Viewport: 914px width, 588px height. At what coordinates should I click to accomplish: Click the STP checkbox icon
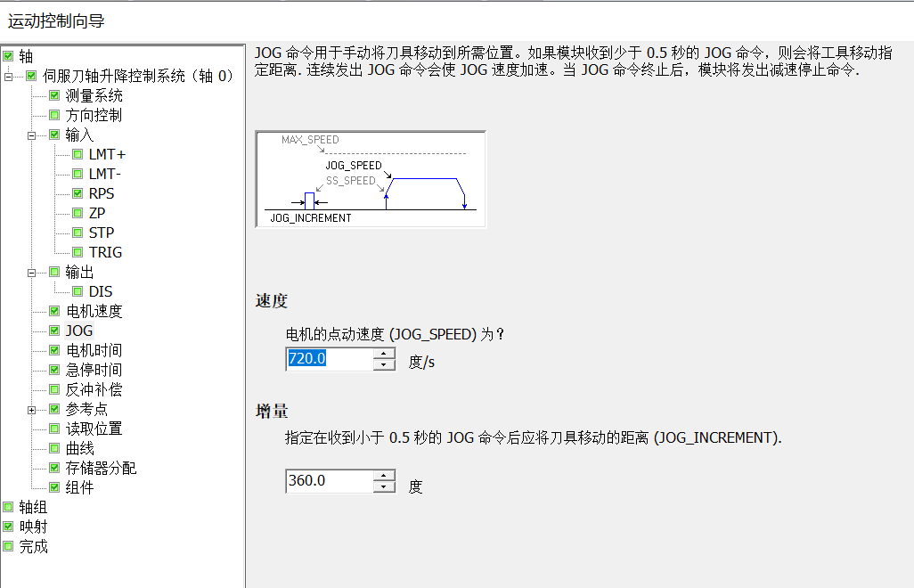(78, 233)
